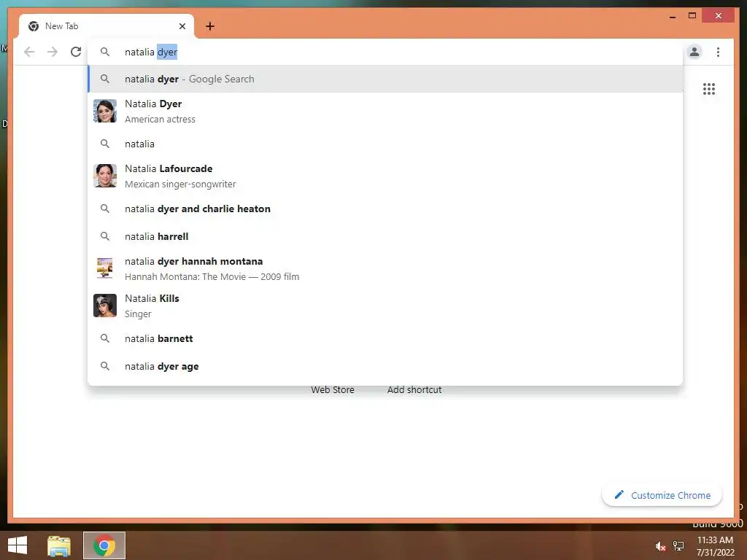Viewport: 747px width, 560px height.
Task: Click the Hannah Montana movie poster thumbnail
Action: coord(105,268)
